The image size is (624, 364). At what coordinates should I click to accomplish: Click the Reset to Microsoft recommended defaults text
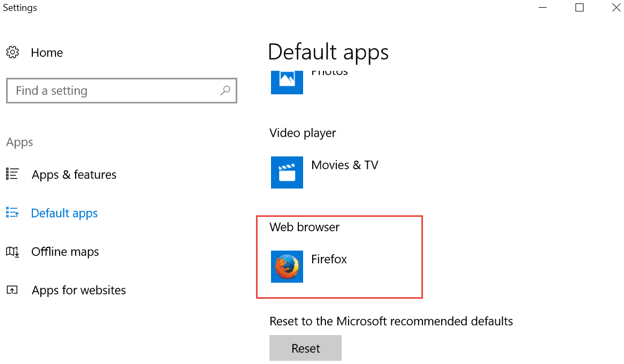pos(391,321)
